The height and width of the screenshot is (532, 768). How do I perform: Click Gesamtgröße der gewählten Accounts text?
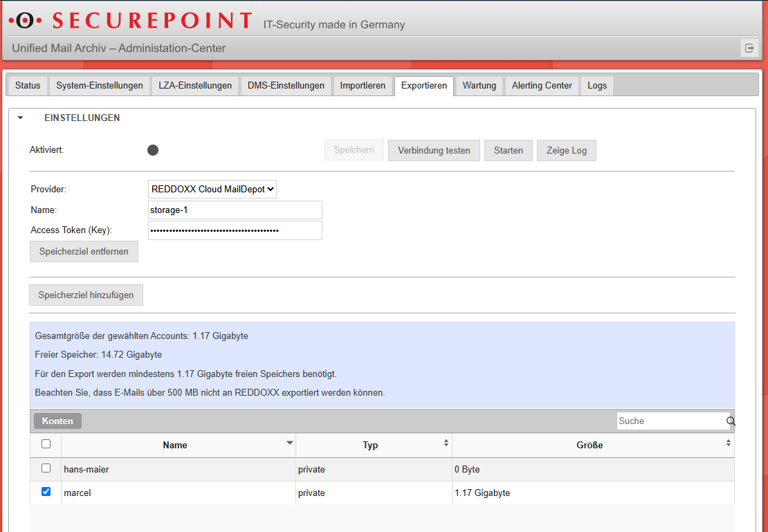142,336
